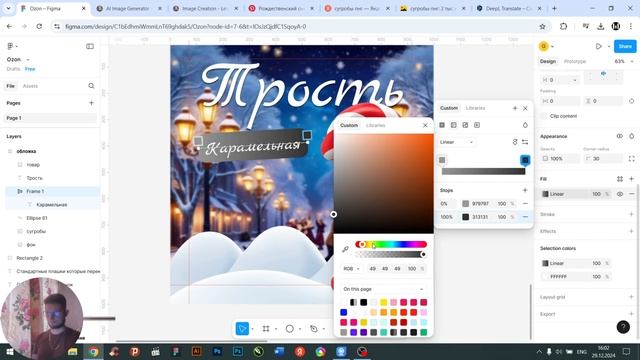The image size is (640, 360).
Task: Open the help question mark button
Action: pyautogui.click(x=623, y=327)
